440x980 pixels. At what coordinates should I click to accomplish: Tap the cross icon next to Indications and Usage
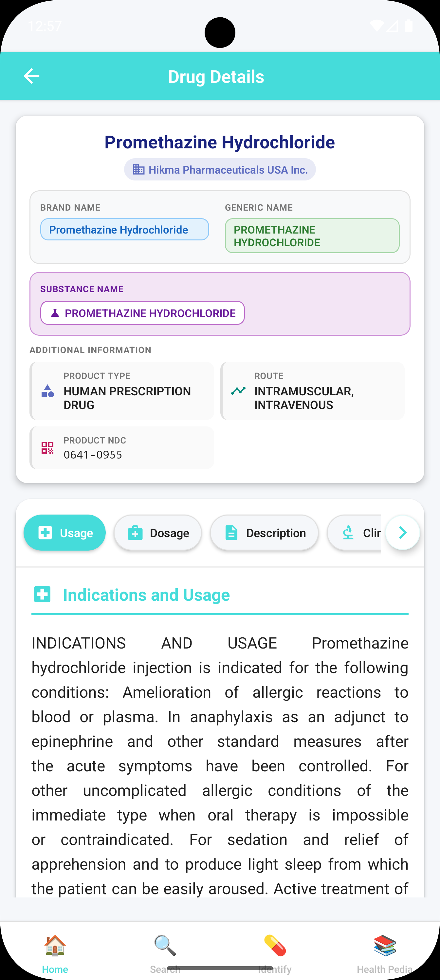pos(42,594)
